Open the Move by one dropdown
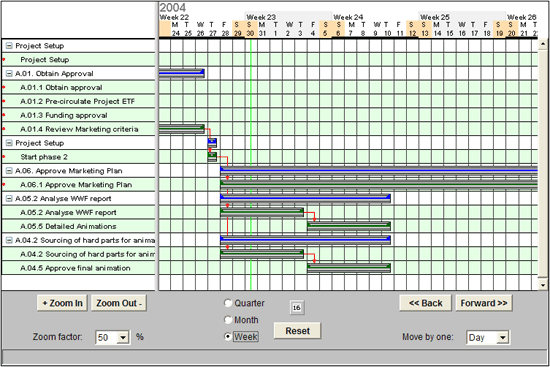The width and height of the screenshot is (550, 367). [x=503, y=338]
